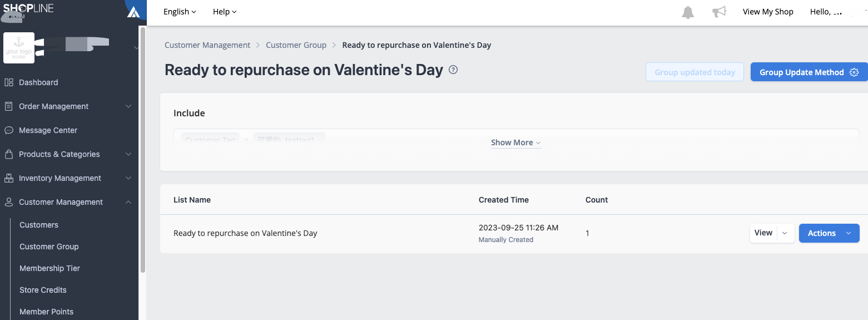
Task: Click the View My Shop link
Action: click(x=767, y=12)
